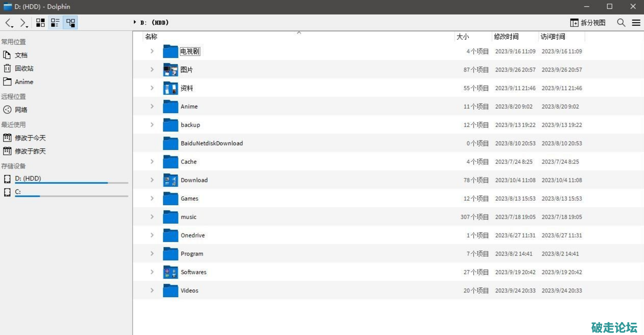This screenshot has width=644, height=335.
Task: Sort by 修改时间 column header
Action: click(506, 36)
